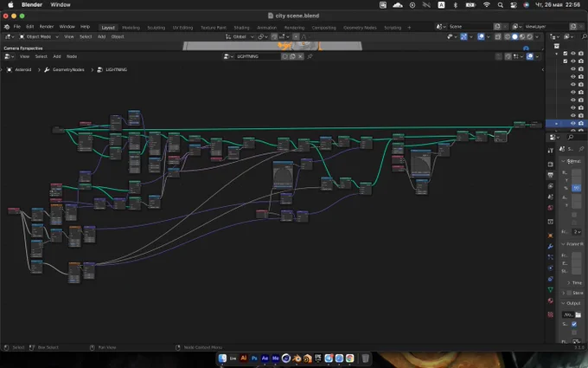Screen dimensions: 588x368
Task: Open output path folder browser
Action: point(578,314)
